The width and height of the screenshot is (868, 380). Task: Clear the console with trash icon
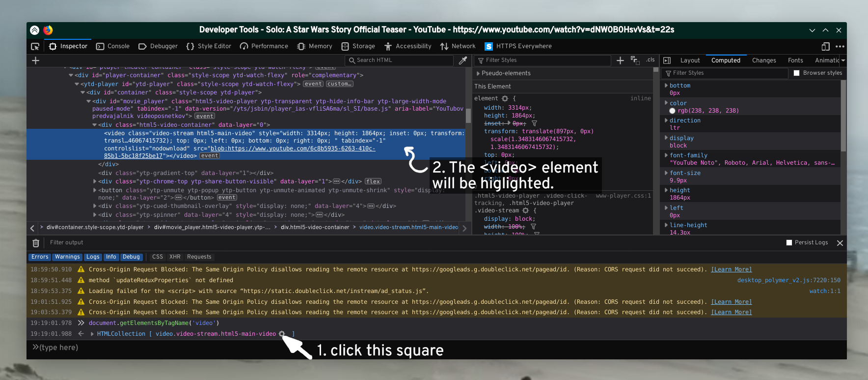(36, 243)
